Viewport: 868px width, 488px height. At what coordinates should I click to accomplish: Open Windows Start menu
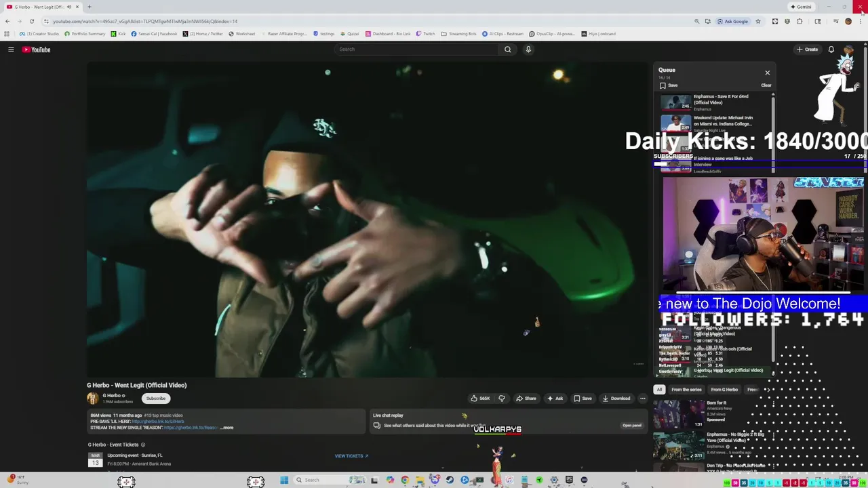point(284,480)
